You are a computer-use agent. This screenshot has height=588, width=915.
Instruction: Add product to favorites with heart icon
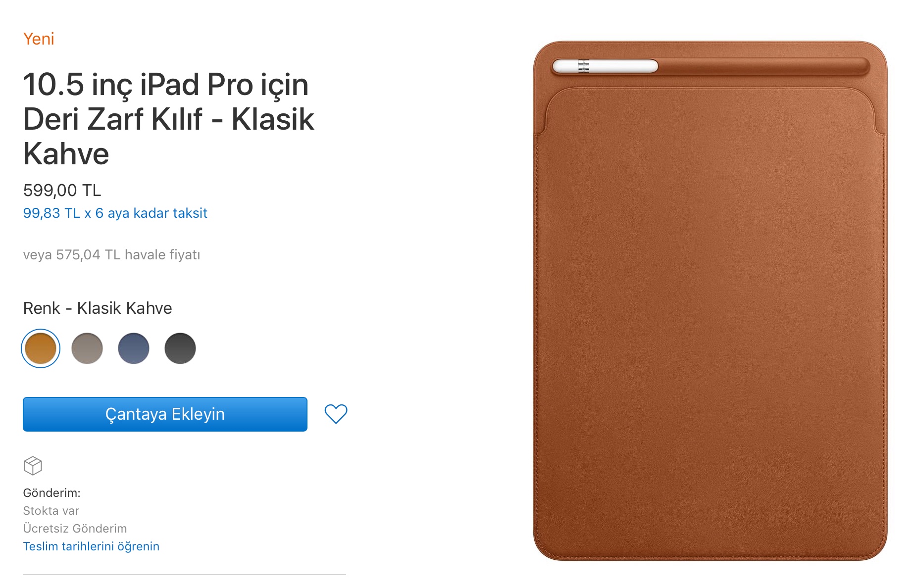(x=336, y=414)
